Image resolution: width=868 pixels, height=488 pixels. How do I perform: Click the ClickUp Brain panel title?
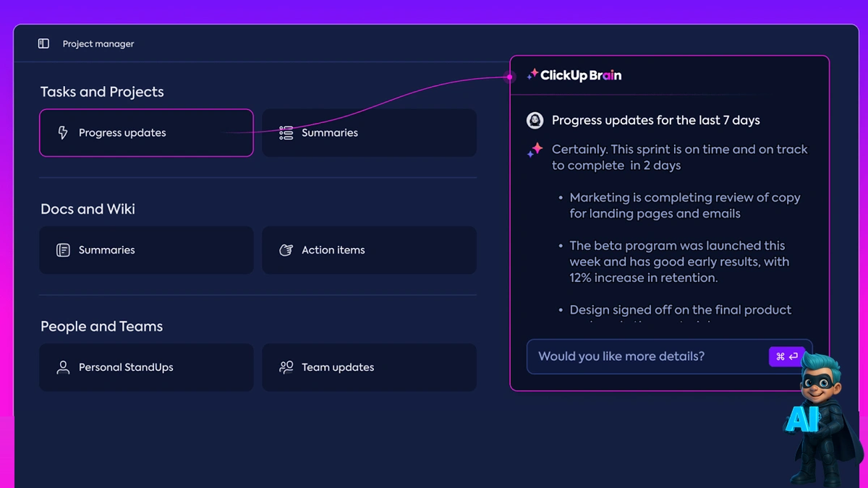click(581, 75)
